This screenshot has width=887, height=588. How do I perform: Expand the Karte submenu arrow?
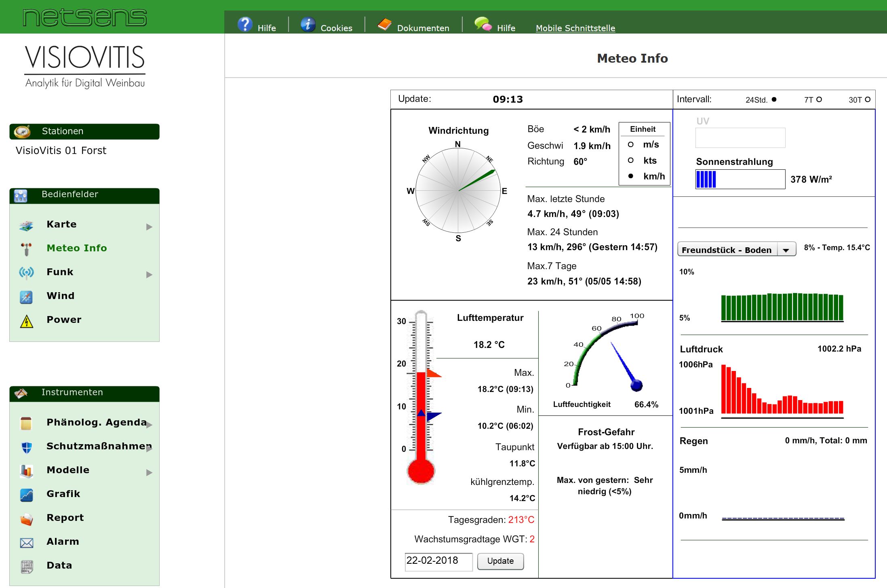pos(149,227)
